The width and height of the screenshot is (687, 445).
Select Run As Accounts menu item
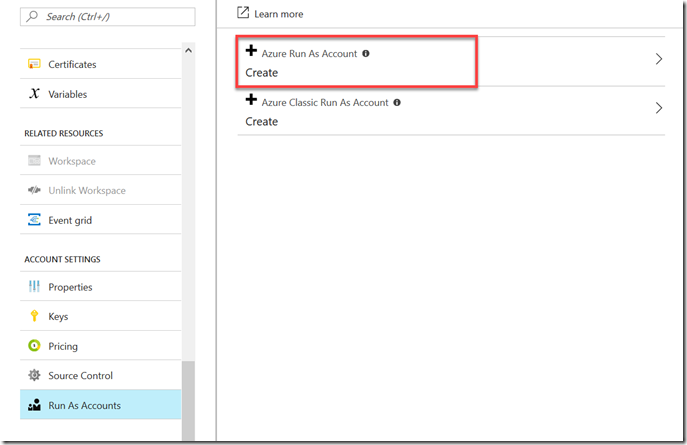[x=100, y=405]
